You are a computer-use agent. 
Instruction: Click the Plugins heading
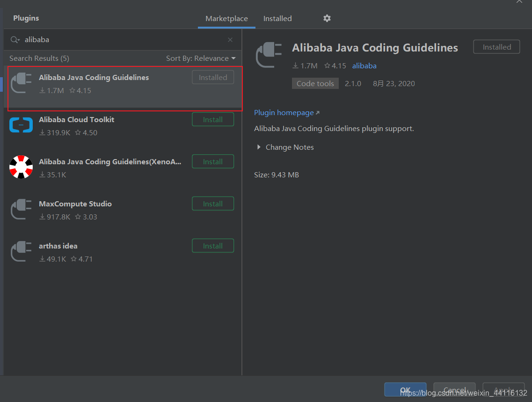(x=26, y=18)
